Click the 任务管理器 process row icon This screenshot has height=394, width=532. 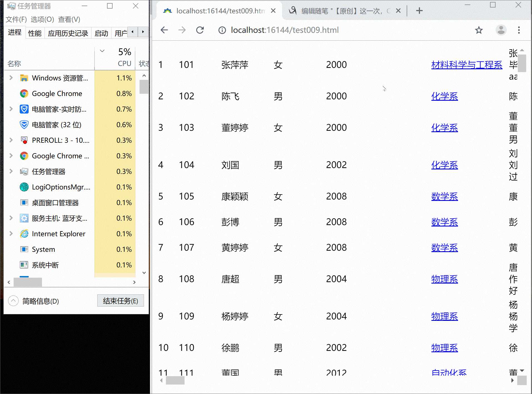tap(24, 172)
